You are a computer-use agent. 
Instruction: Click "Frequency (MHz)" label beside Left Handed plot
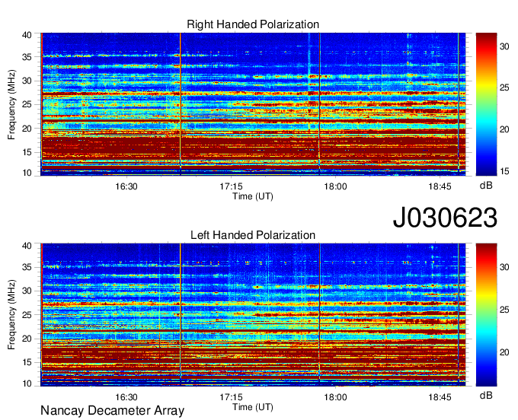coord(11,315)
